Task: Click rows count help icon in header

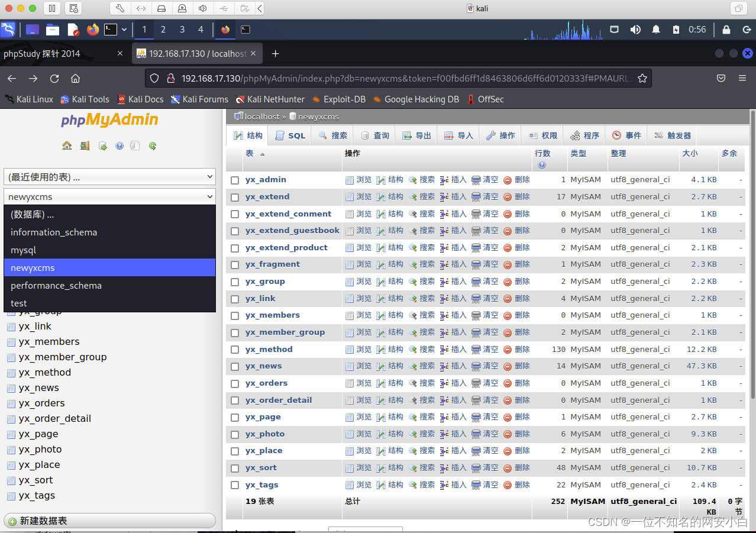Action: [542, 165]
